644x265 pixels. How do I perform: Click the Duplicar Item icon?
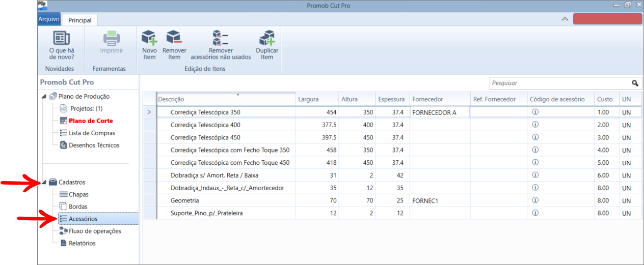coord(267,38)
